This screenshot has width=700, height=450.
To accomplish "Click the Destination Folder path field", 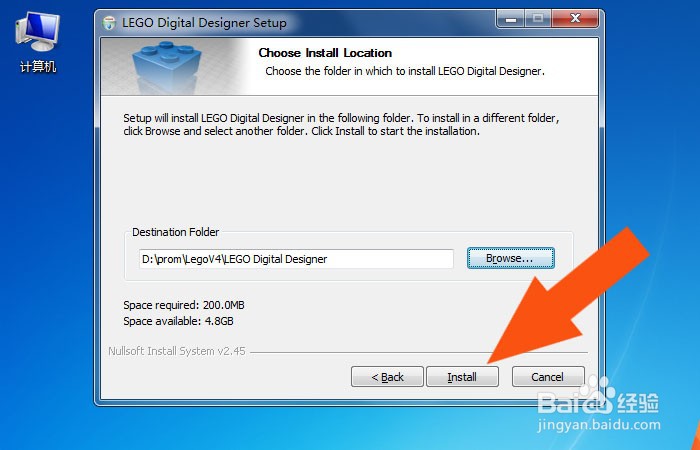I will [x=296, y=259].
